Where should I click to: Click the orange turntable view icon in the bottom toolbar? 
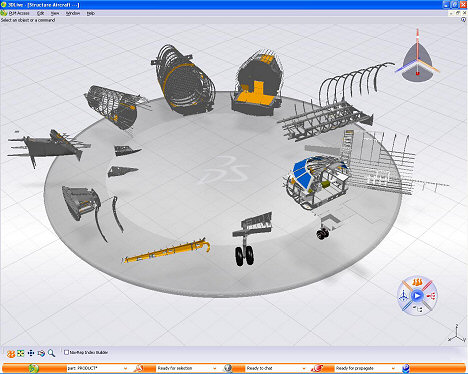point(11,353)
